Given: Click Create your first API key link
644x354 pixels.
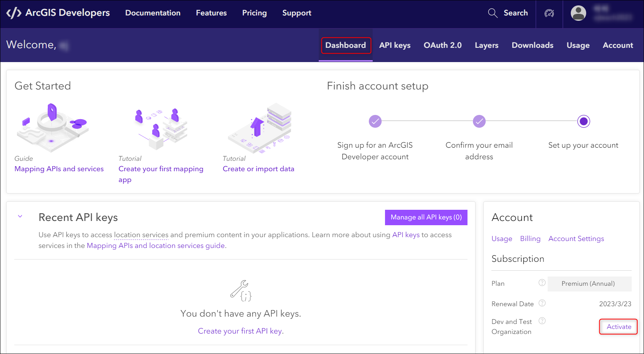Looking at the screenshot, I should point(240,331).
